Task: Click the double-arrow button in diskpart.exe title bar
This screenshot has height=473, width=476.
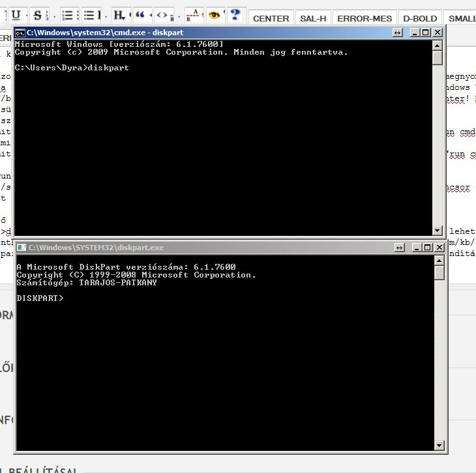Action: tap(399, 248)
